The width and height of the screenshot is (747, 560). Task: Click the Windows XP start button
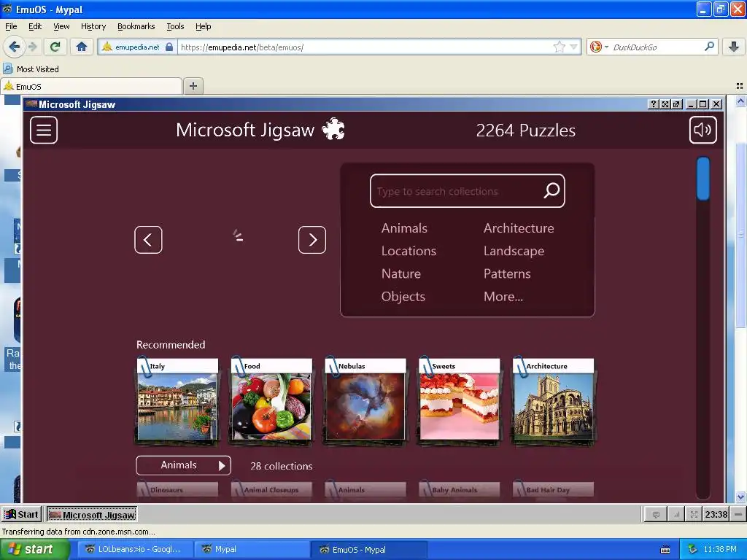pos(34,550)
